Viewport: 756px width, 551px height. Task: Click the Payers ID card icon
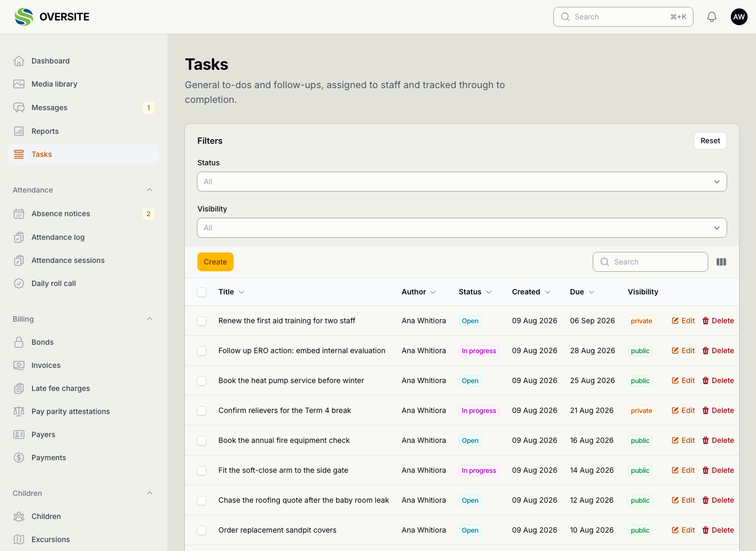[19, 435]
